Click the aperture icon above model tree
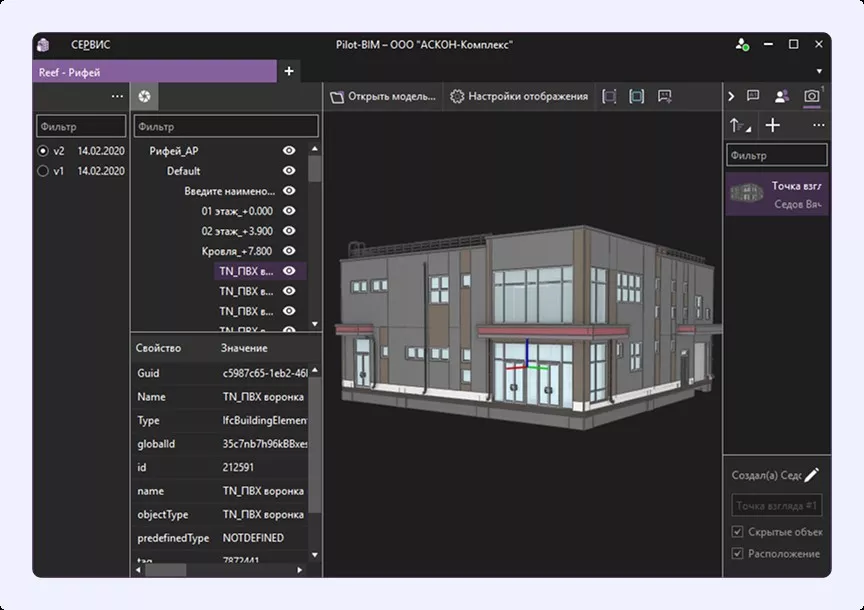Viewport: 864px width, 610px height. (145, 96)
